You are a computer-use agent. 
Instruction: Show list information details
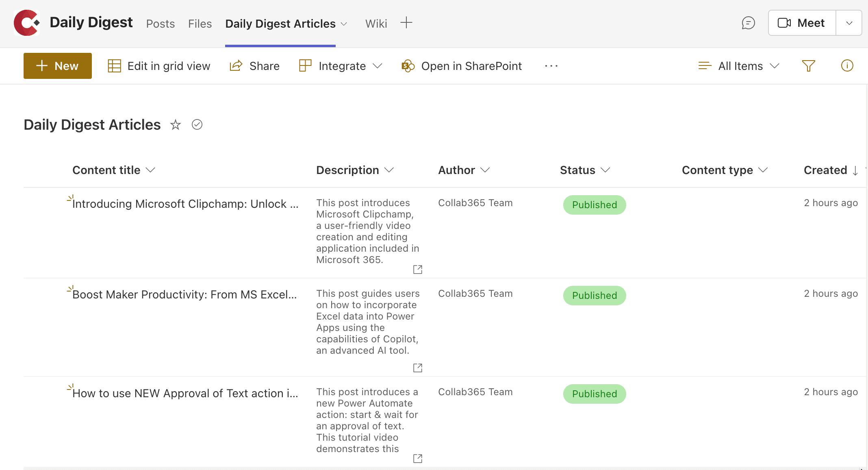point(847,65)
